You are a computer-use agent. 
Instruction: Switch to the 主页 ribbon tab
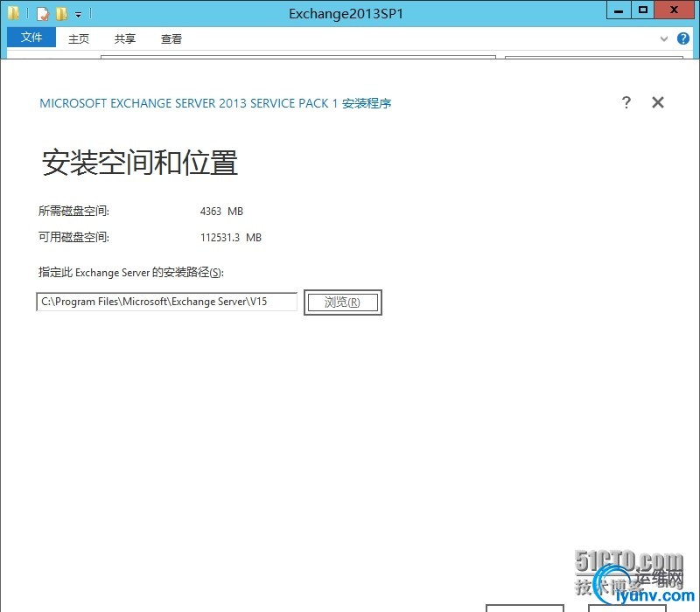tap(79, 38)
